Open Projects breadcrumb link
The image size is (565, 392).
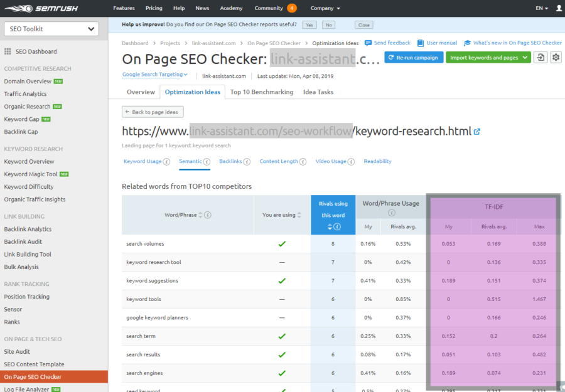[170, 43]
